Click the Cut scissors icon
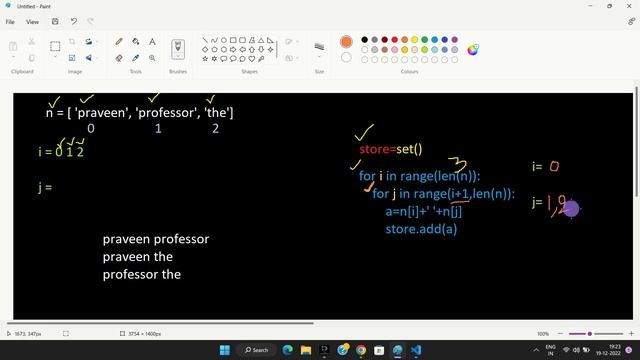The width and height of the screenshot is (640, 360). click(x=31, y=42)
